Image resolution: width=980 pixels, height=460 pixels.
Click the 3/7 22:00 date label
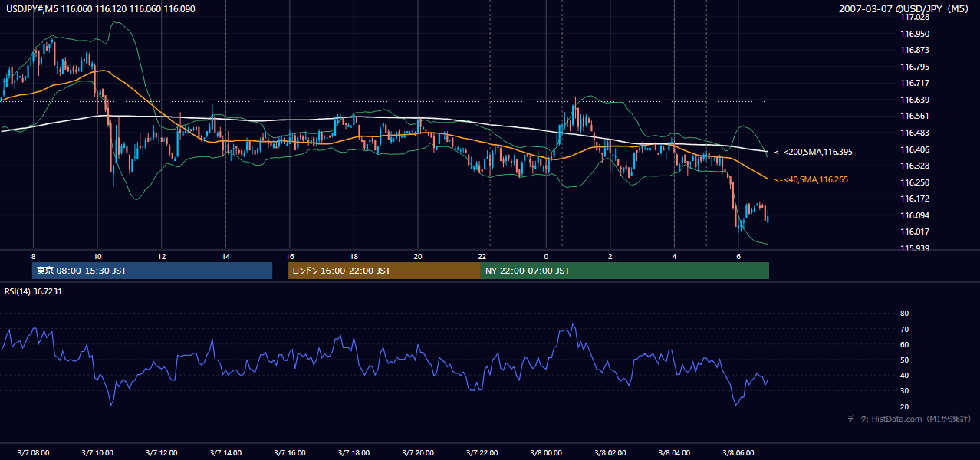tap(482, 452)
